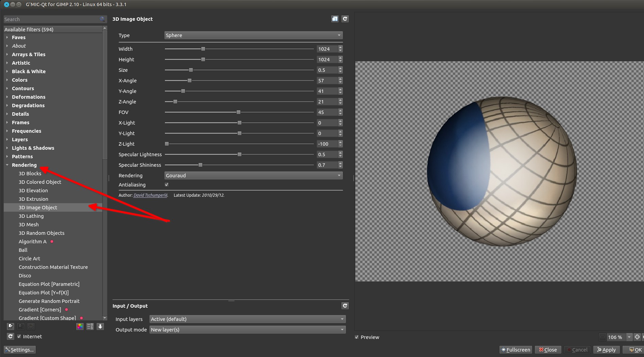Click the Apply button
The width and height of the screenshot is (644, 357).
click(x=607, y=350)
